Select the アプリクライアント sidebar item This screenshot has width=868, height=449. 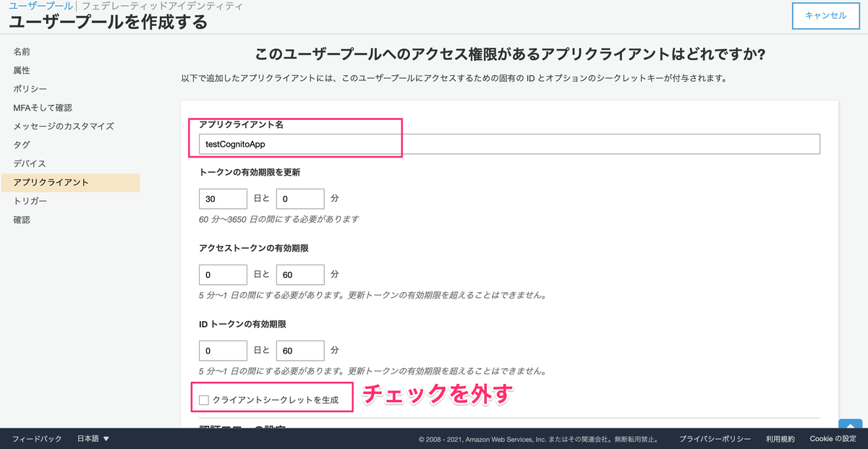point(70,182)
